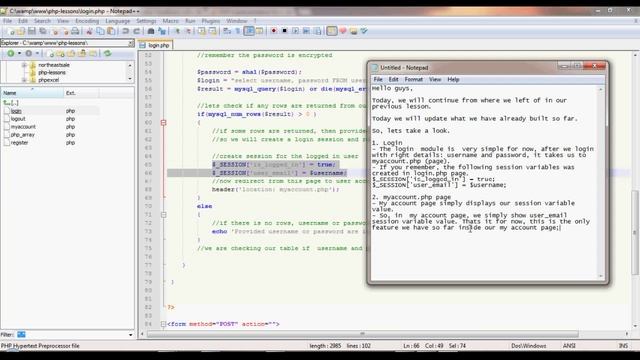Toggle the indent guide toolbar button

pyautogui.click(x=249, y=31)
